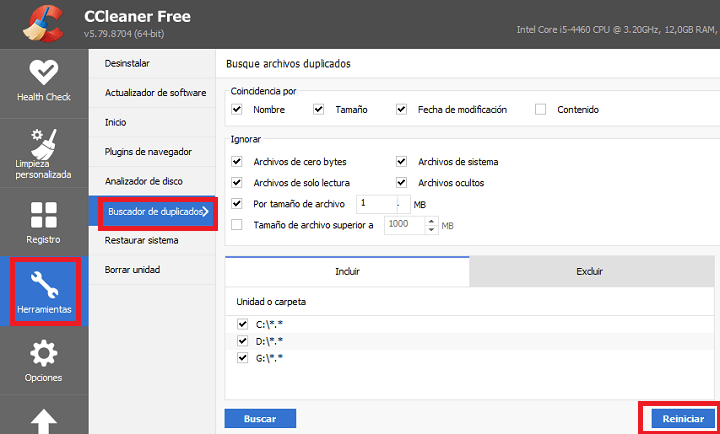Image resolution: width=720 pixels, height=434 pixels.
Task: Click the Reiniciar button
Action: pyautogui.click(x=683, y=419)
